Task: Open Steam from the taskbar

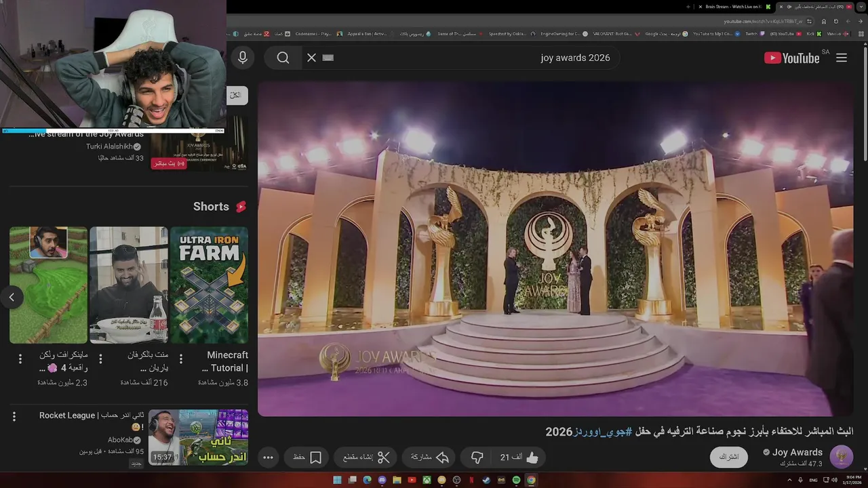Action: tap(486, 480)
